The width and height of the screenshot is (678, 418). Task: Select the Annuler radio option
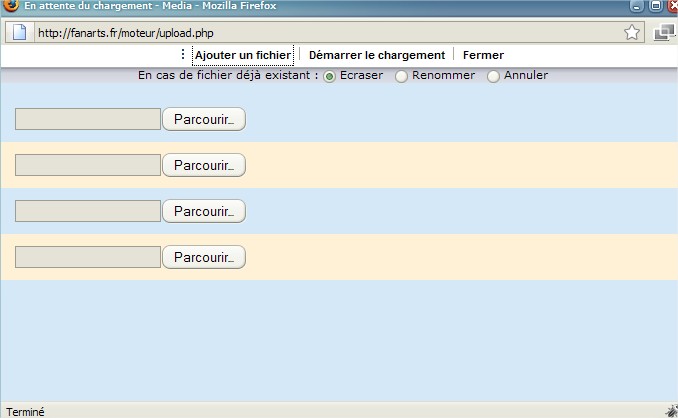493,77
